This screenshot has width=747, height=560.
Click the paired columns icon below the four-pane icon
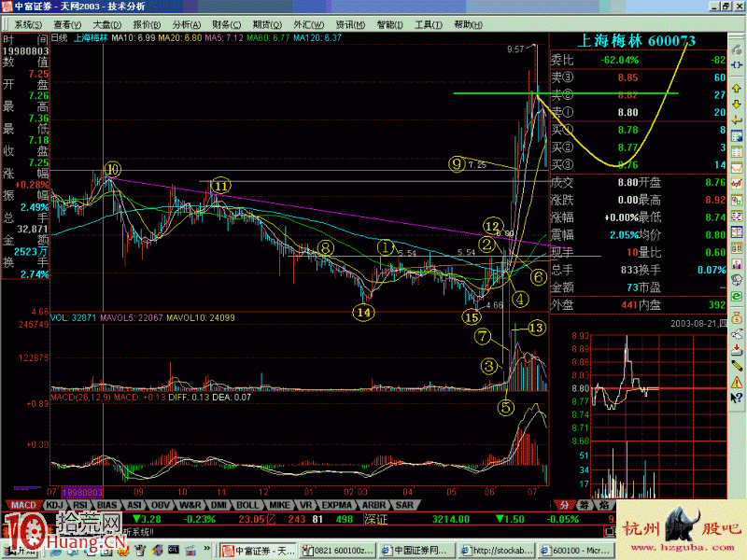tap(737, 248)
